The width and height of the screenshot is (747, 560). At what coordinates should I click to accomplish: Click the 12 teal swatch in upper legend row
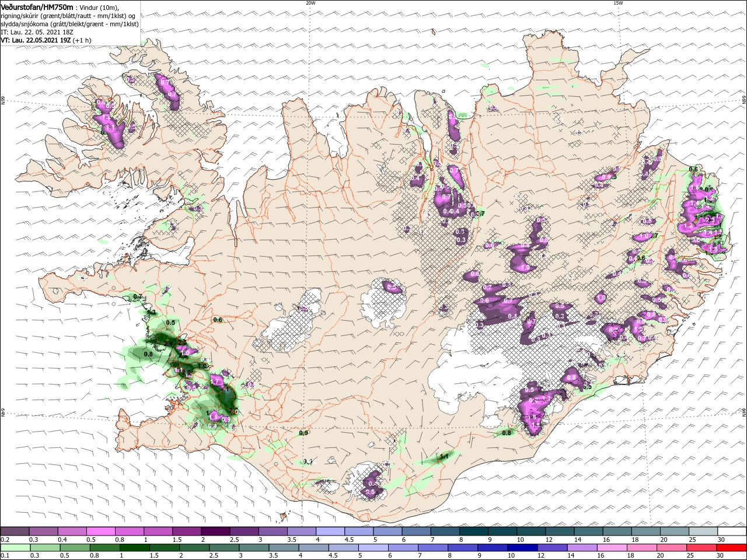(x=560, y=531)
